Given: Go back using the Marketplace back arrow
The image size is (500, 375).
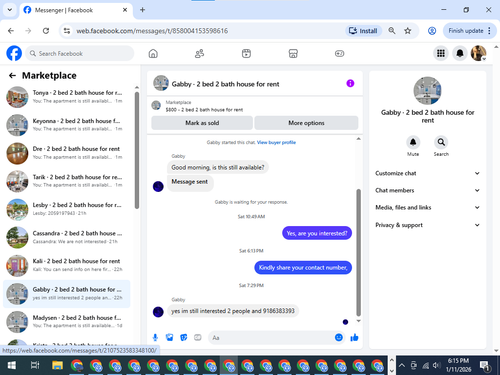Looking at the screenshot, I should 12,76.
